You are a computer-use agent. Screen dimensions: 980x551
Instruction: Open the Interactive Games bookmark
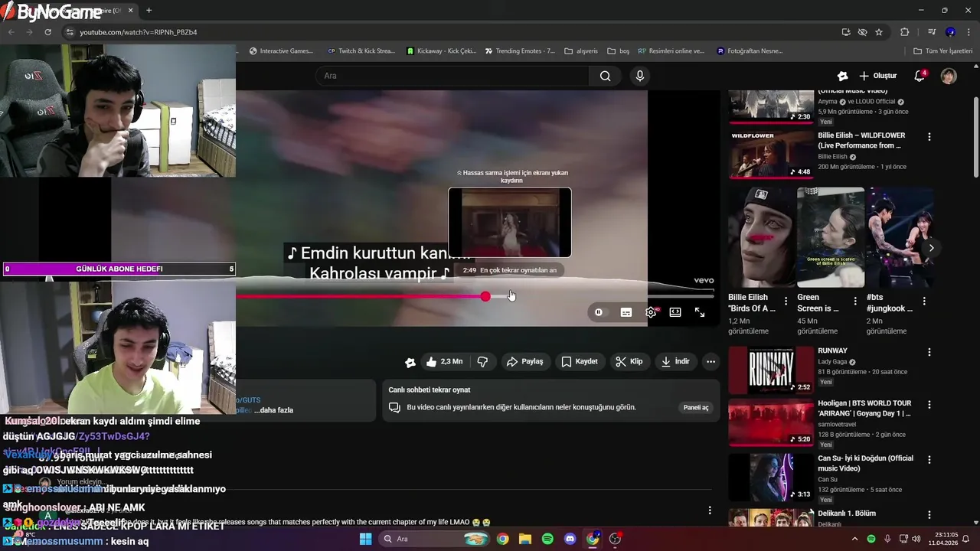pyautogui.click(x=281, y=51)
